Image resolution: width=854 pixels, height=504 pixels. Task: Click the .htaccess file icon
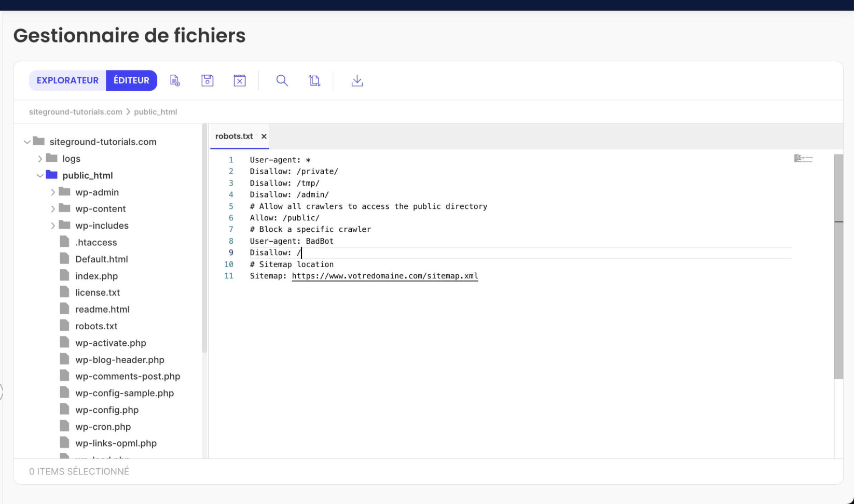click(x=64, y=242)
